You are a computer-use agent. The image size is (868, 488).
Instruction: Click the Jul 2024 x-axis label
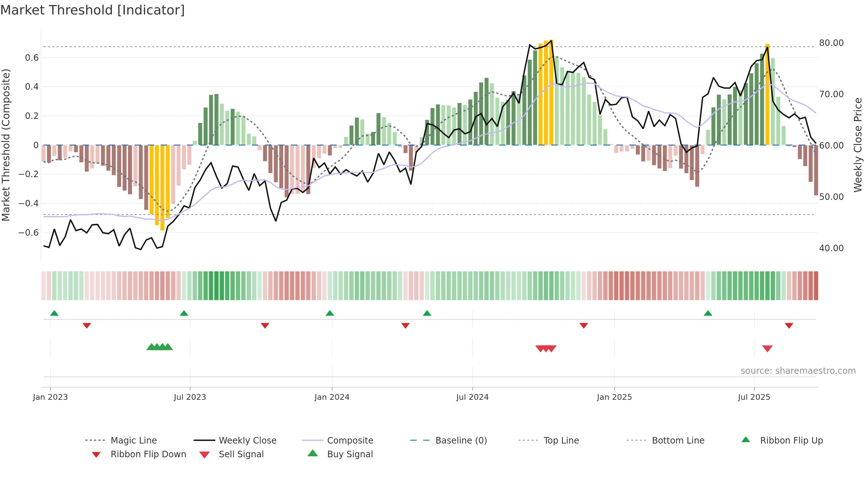pyautogui.click(x=472, y=397)
